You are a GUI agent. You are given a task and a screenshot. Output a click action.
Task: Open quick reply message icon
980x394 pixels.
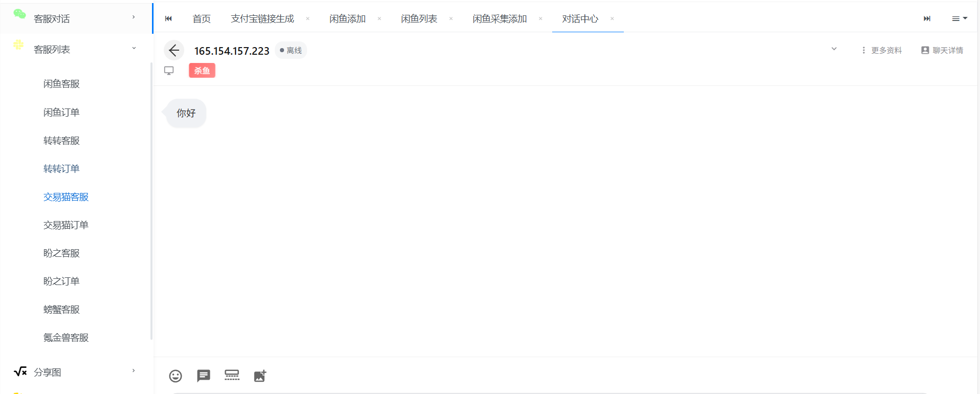click(204, 376)
